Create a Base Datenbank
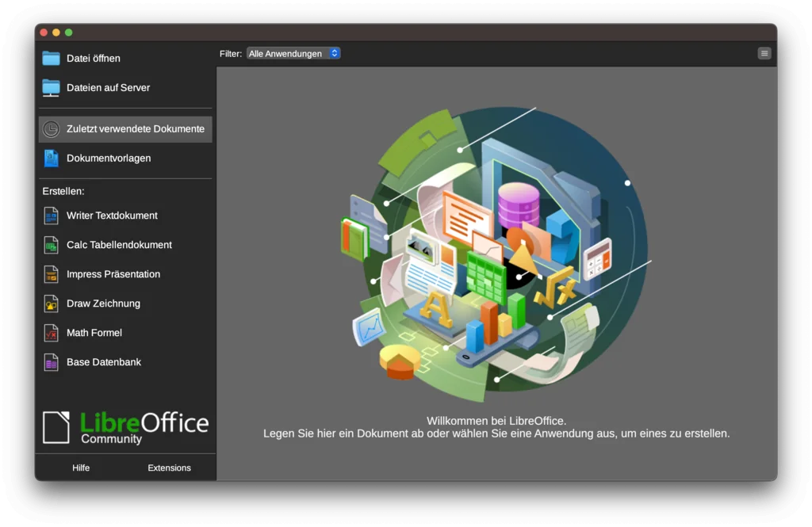Viewport: 812px width, 527px height. pyautogui.click(x=104, y=362)
